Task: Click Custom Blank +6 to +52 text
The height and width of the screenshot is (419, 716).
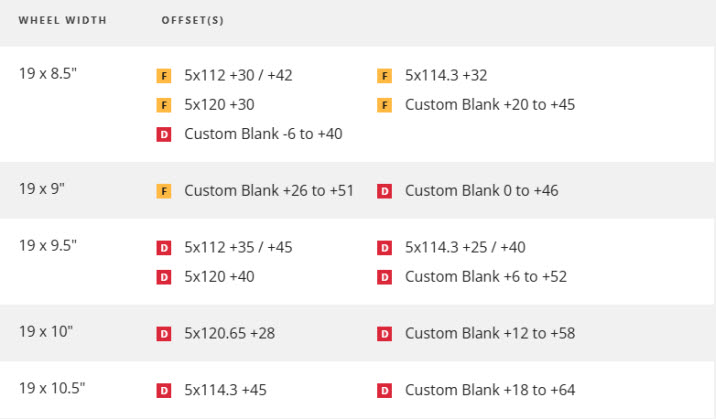Action: click(486, 277)
